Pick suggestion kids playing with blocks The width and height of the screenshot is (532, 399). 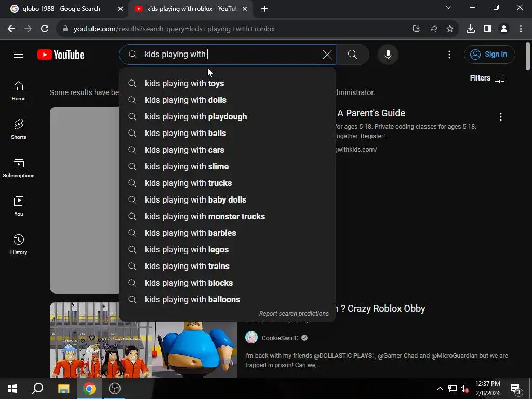tap(228, 283)
